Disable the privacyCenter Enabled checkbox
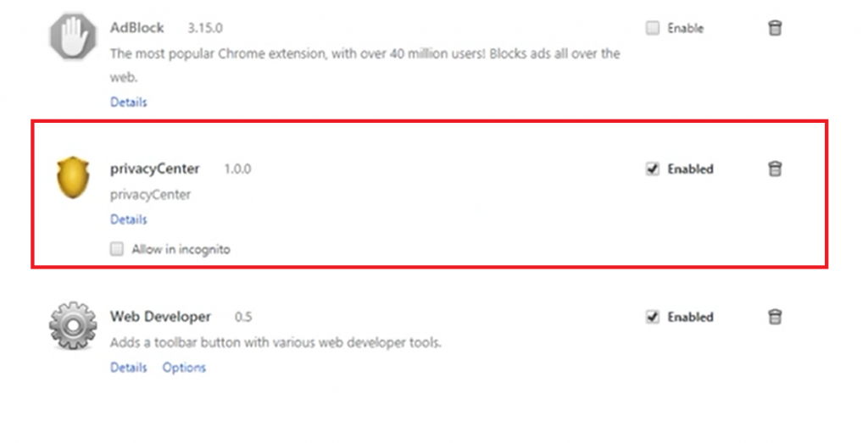868x443 pixels. (652, 169)
